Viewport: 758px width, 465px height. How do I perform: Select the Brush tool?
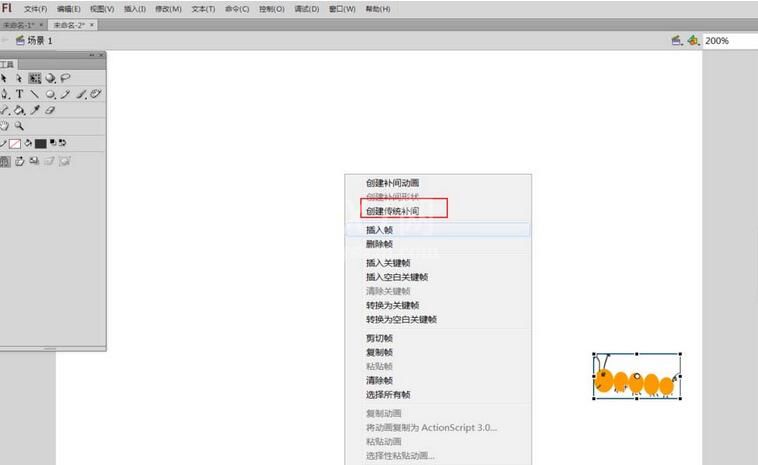coord(81,95)
